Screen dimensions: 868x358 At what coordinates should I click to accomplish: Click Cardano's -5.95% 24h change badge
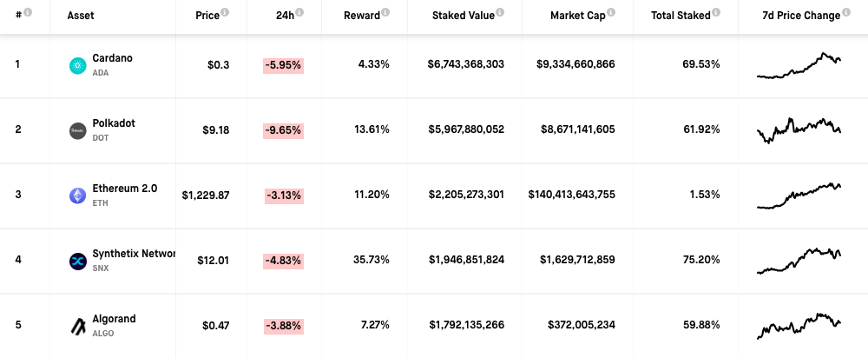(283, 65)
